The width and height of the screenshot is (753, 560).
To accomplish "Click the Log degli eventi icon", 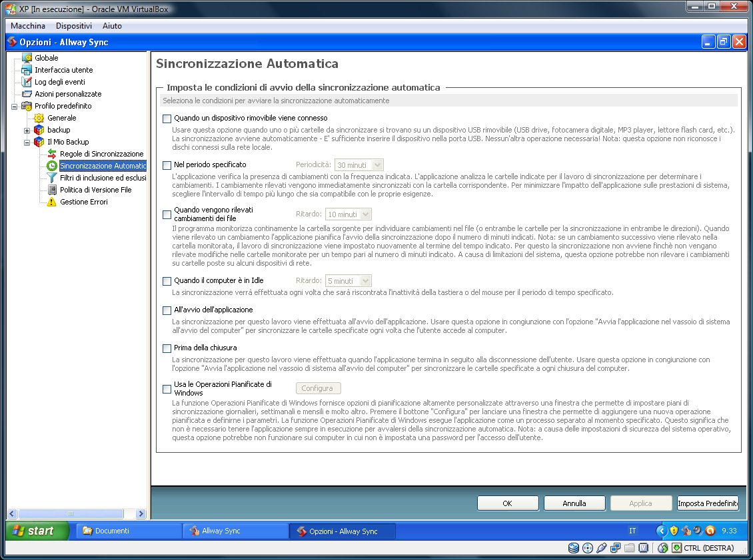I will coord(27,82).
